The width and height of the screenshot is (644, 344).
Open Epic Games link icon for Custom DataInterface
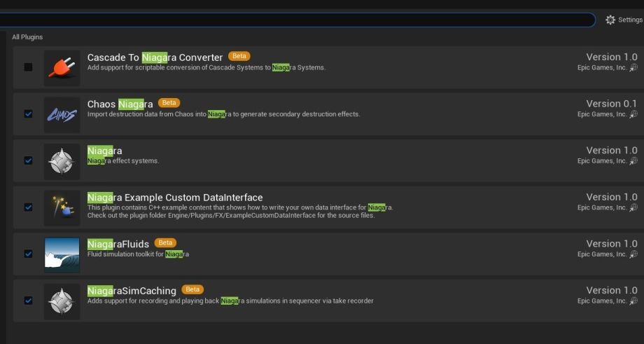click(x=633, y=207)
